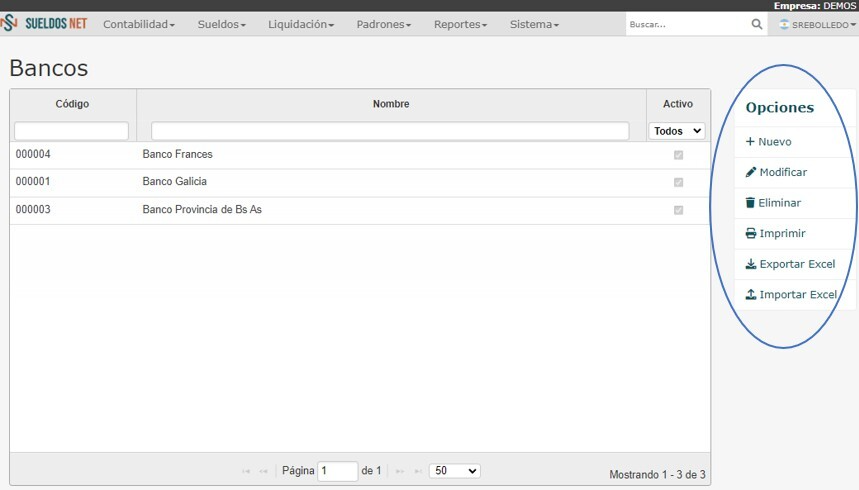Click the Imprimir option
The width and height of the screenshot is (859, 490).
(775, 233)
